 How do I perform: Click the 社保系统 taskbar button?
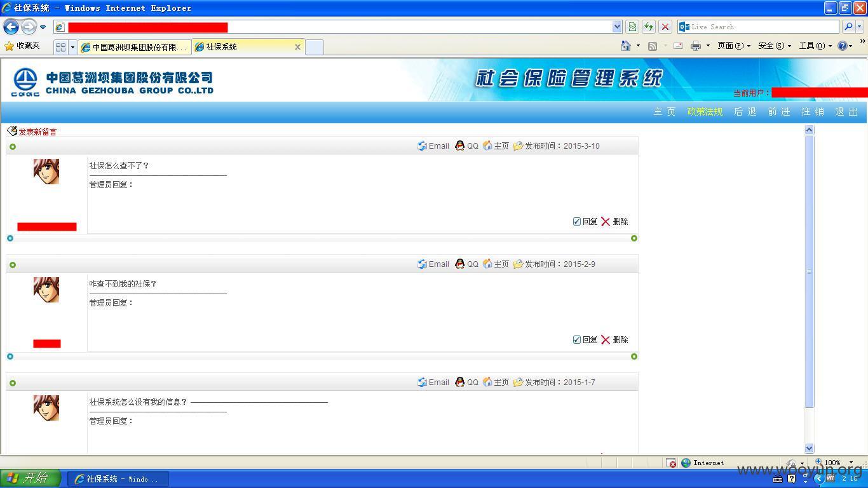(x=118, y=479)
